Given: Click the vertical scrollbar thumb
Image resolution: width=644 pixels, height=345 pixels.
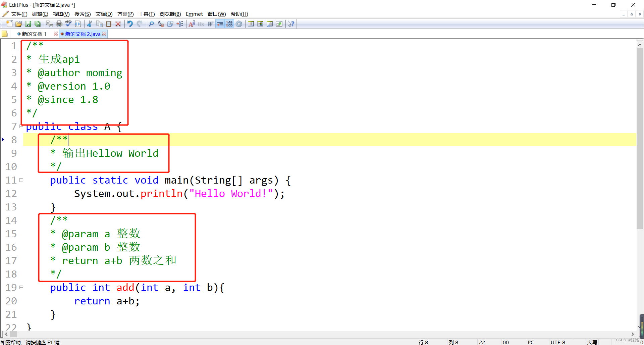Looking at the screenshot, I should coord(640,139).
